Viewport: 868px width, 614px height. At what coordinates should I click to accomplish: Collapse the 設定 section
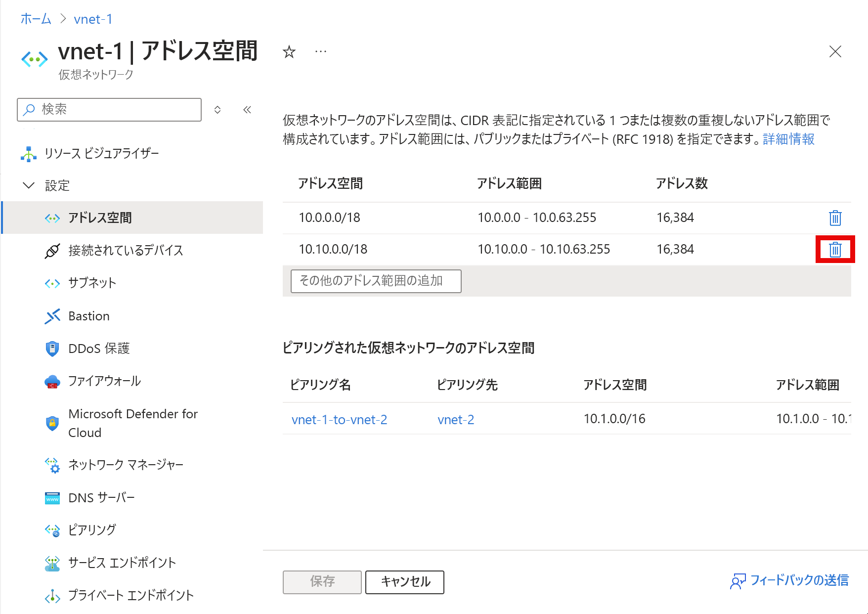[29, 185]
